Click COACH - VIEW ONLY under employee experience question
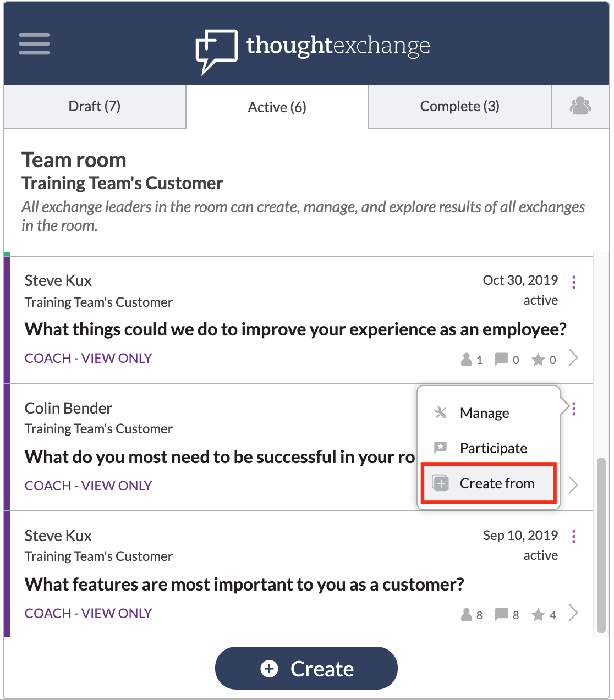Viewport: 614px width, 700px height. 88,358
